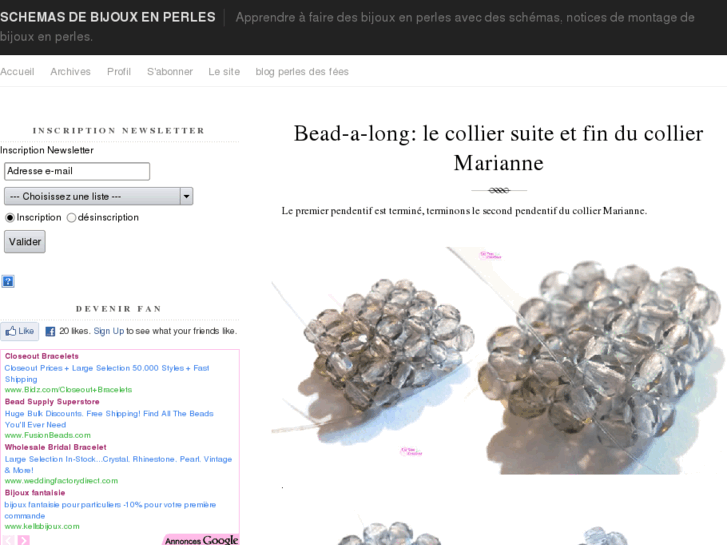Viewport: 727px width, 545px height.
Task: Open www.FusionBeads.com ad link
Action: coord(48,435)
